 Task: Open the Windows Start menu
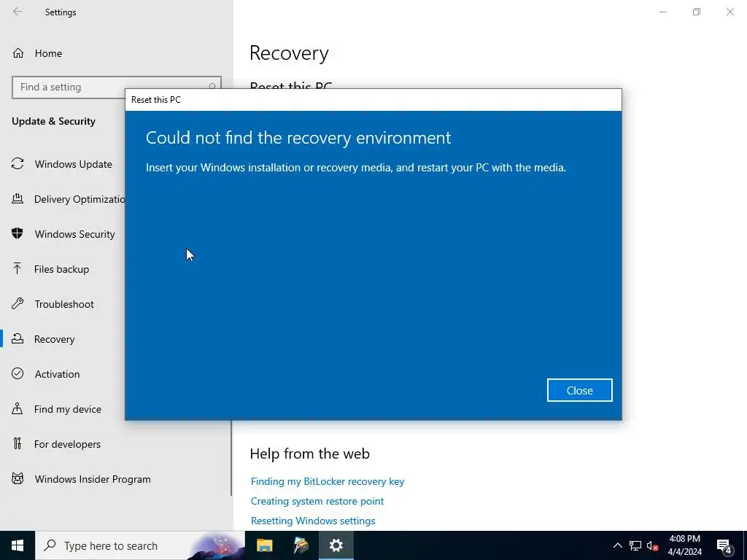click(18, 545)
